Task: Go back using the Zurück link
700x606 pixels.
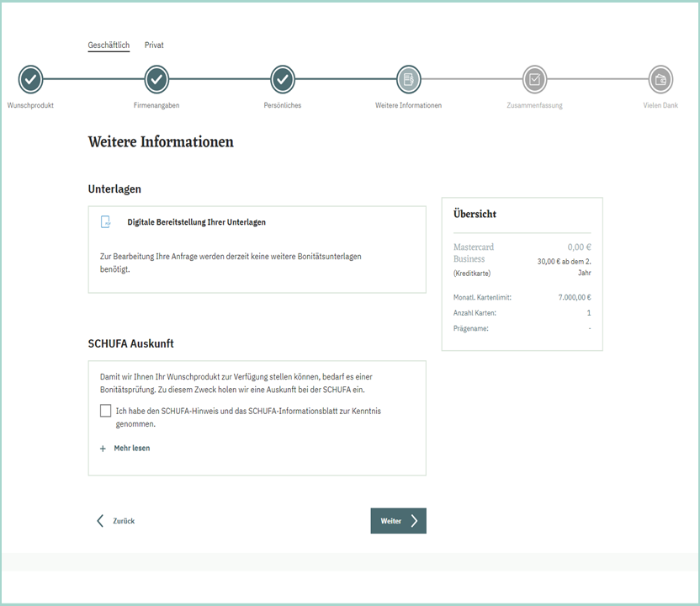Action: pyautogui.click(x=124, y=521)
